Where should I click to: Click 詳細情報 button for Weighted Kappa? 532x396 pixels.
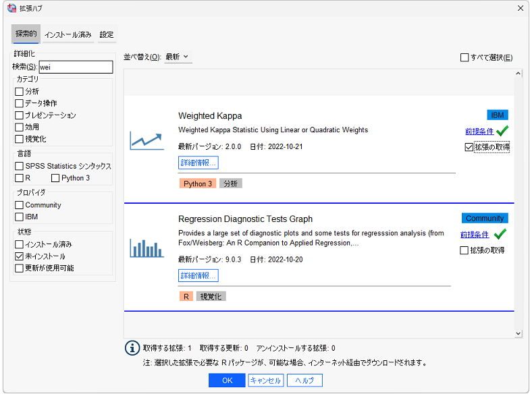point(198,163)
